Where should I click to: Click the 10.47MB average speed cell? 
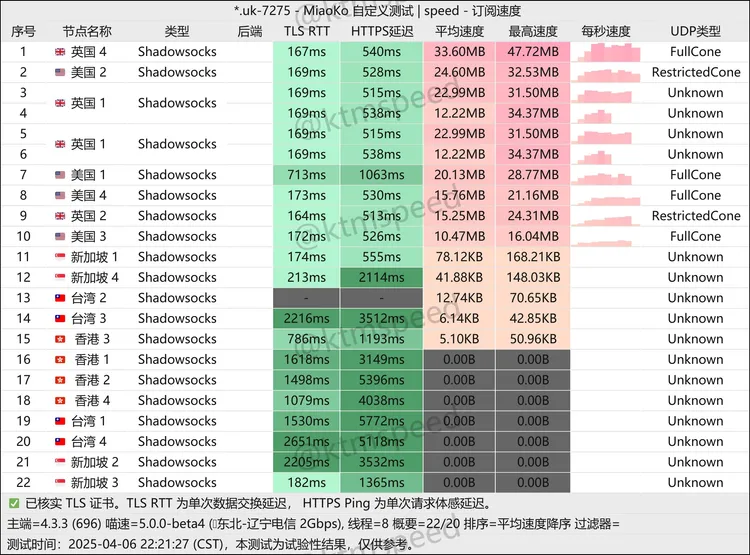(x=460, y=236)
